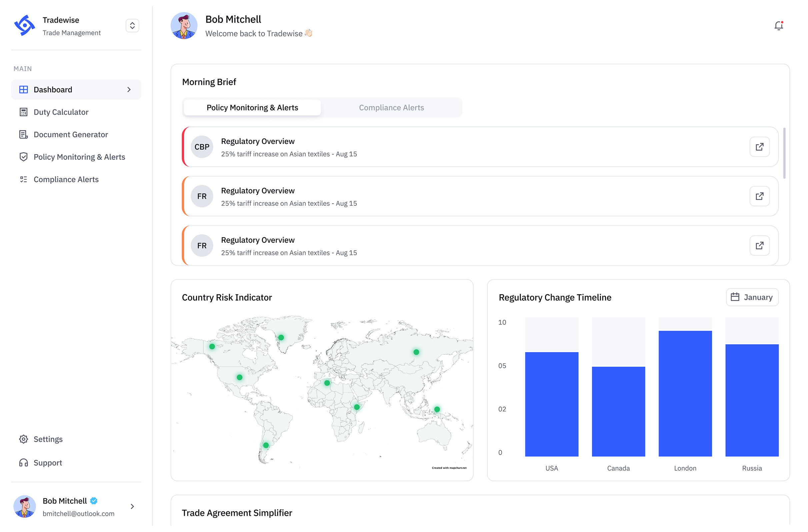
Task: Open Settings via the gear icon
Action: pos(23,439)
